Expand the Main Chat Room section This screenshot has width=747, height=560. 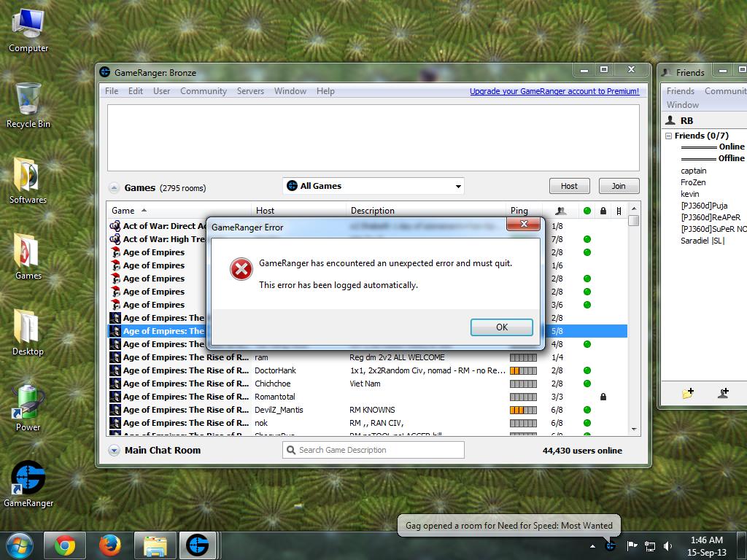pyautogui.click(x=115, y=451)
